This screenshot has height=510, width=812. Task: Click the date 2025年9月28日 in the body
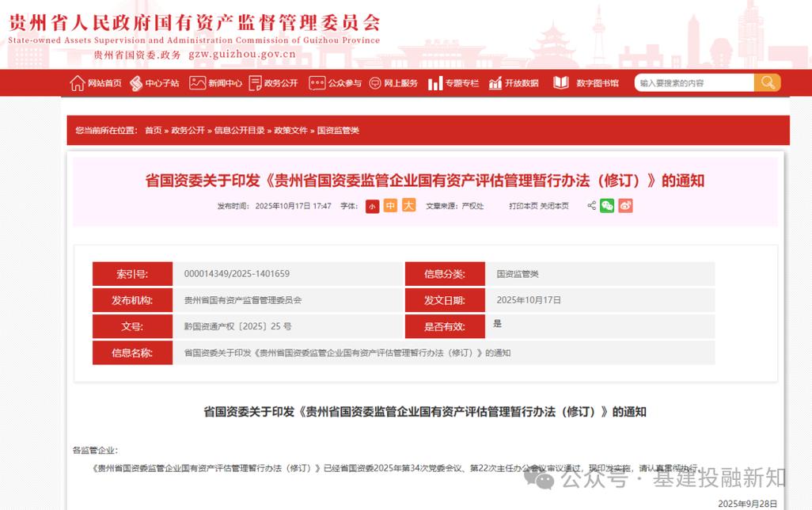(747, 504)
